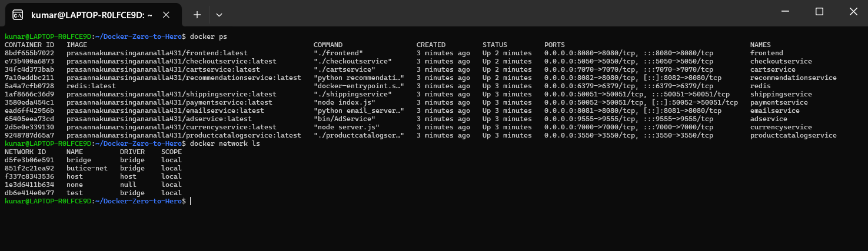Viewport: 868px width, 251px height.
Task: Click the PORTS column header
Action: tap(554, 45)
